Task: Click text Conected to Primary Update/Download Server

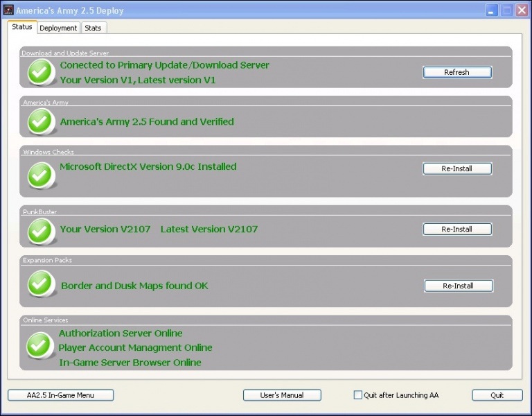Action: (165, 65)
